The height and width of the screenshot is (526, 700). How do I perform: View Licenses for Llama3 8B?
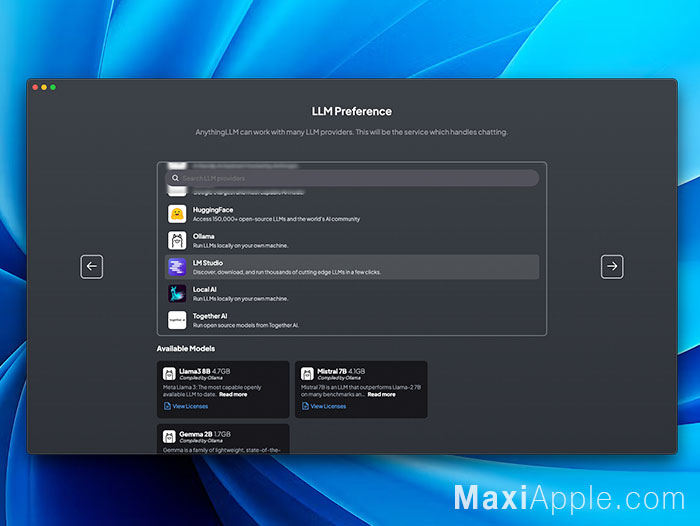click(x=190, y=406)
